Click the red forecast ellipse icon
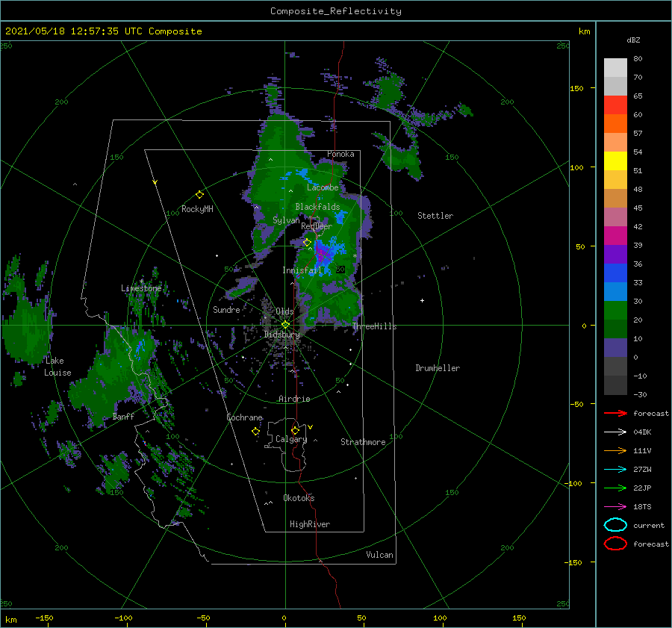The width and height of the screenshot is (672, 628). pyautogui.click(x=615, y=544)
